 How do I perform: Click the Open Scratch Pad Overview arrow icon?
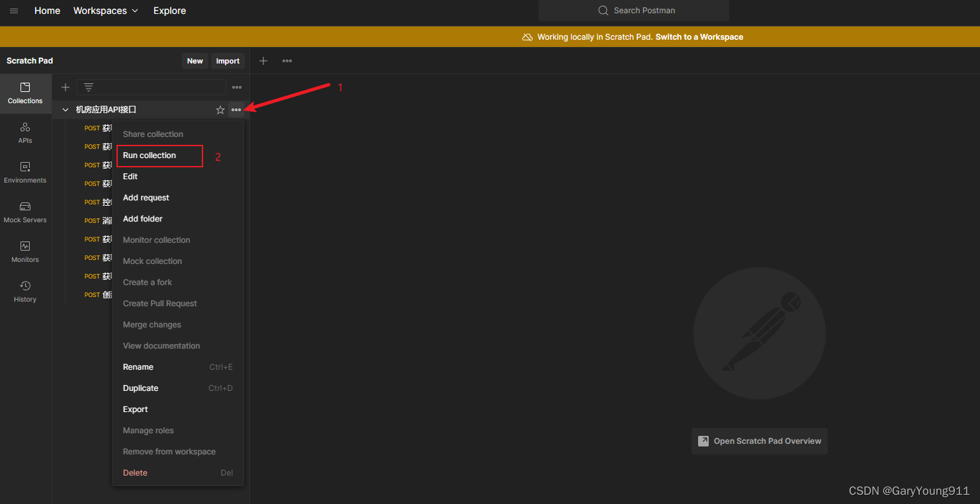[703, 441]
